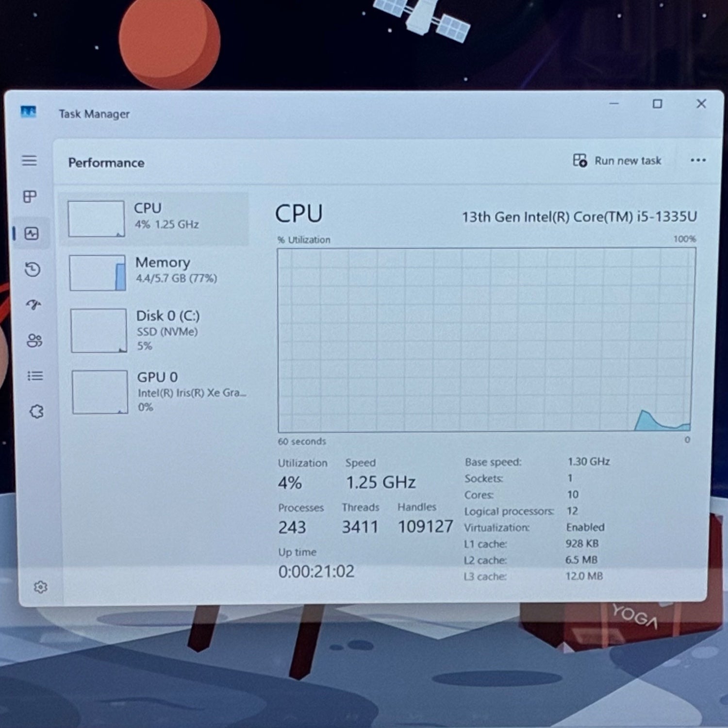
Task: Select Disk 0 (C:) entry
Action: [156, 330]
